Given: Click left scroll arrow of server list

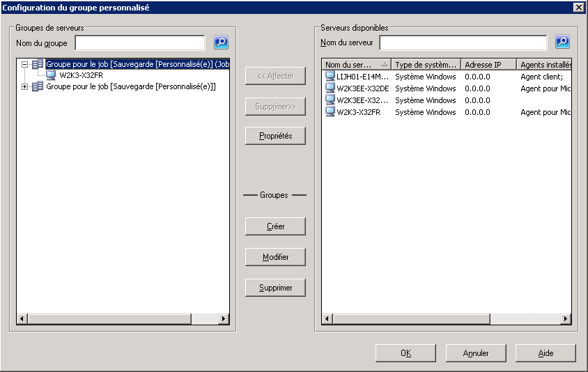Looking at the screenshot, I should (x=327, y=319).
